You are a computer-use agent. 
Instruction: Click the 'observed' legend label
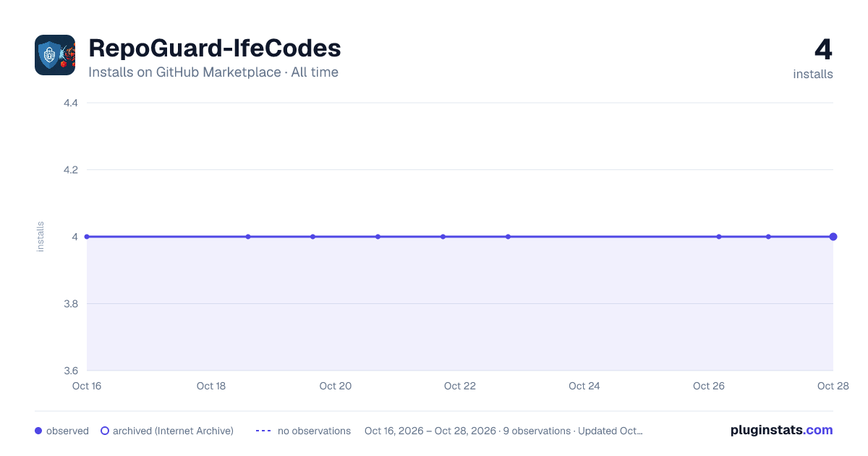(x=67, y=431)
